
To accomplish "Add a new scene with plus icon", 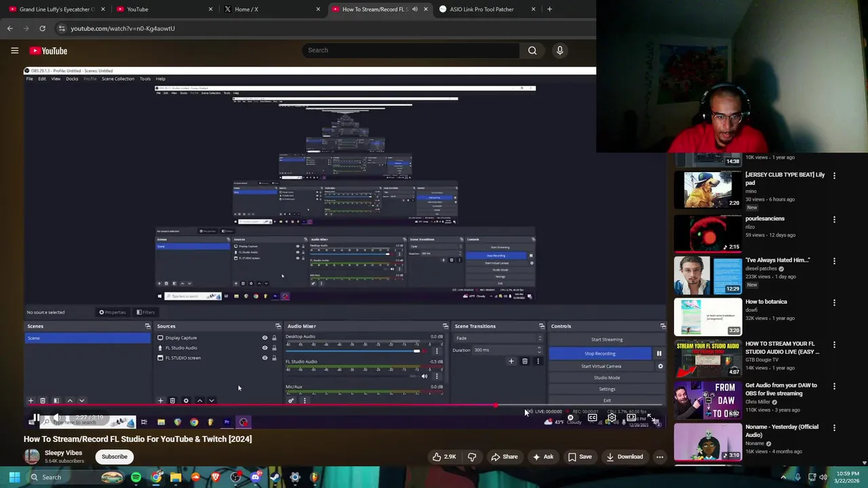I will click(31, 401).
